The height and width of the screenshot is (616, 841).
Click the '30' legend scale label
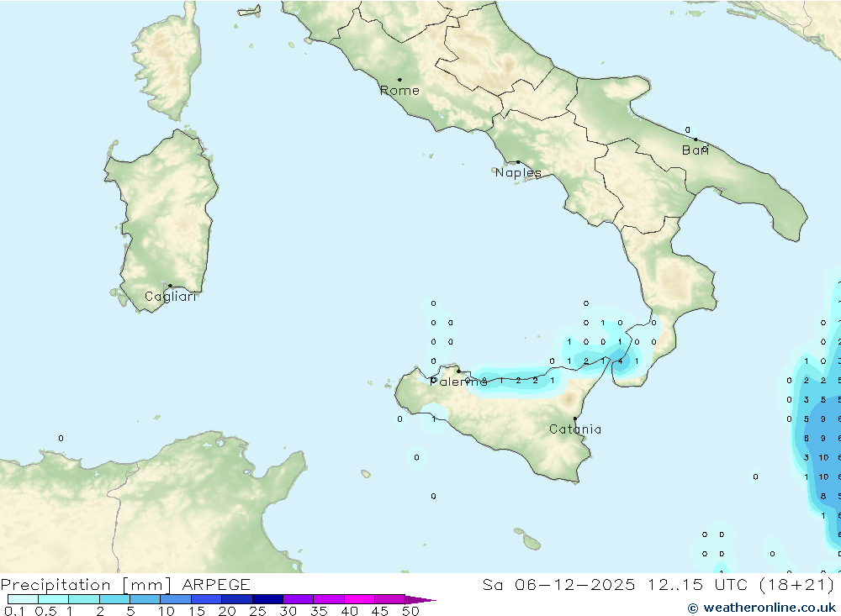[288, 611]
